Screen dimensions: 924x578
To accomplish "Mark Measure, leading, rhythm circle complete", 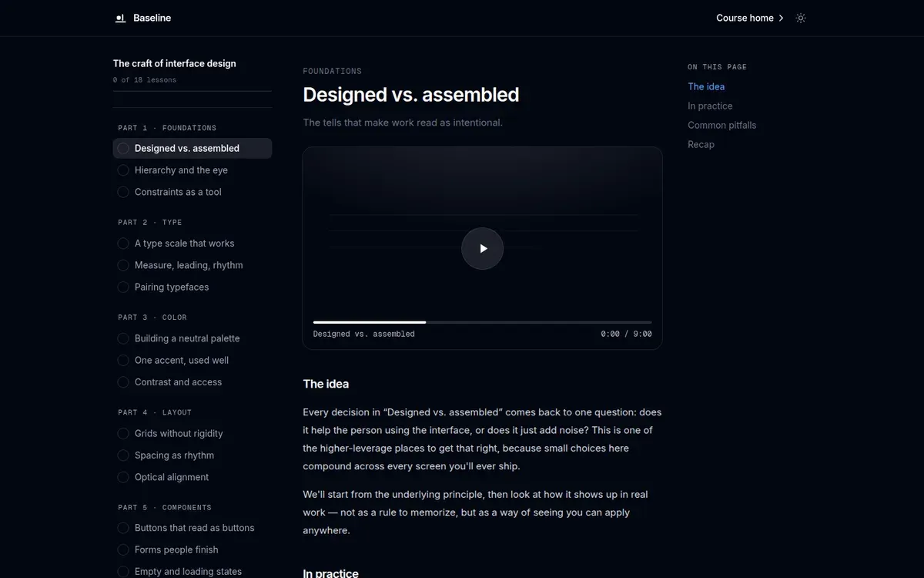I will pos(123,265).
